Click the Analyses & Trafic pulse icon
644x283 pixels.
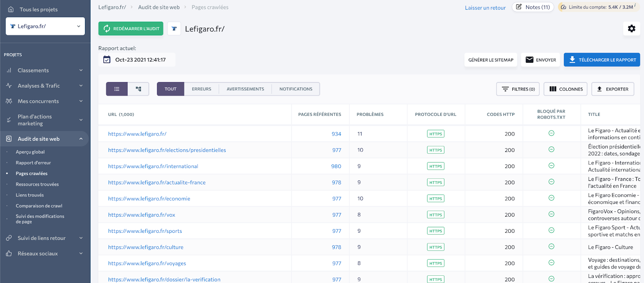click(9, 86)
